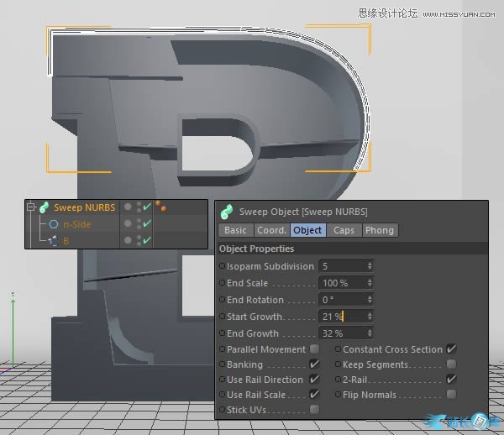The width and height of the screenshot is (504, 435).
Task: Click the Sweep NURBS object icon in hierarchy
Action: pos(44,207)
